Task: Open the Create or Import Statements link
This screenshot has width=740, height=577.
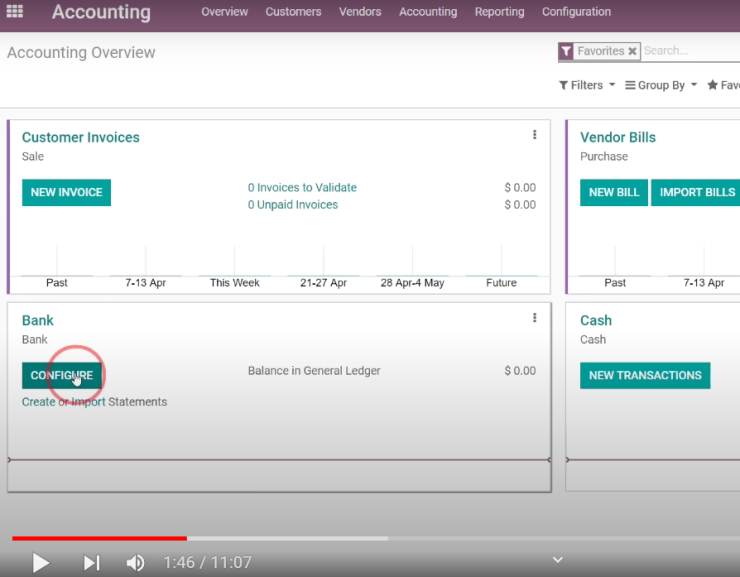Action: [94, 402]
